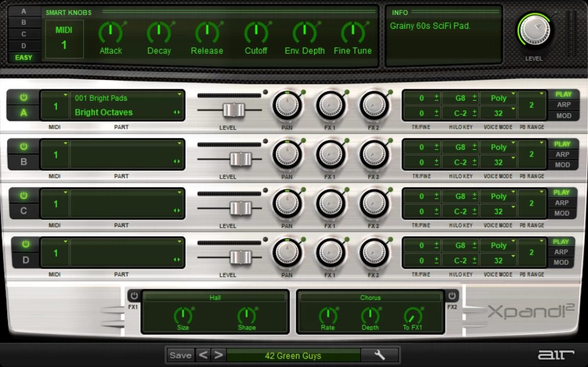
Task: Open the Chorus effect type dropdown
Action: coord(370,297)
